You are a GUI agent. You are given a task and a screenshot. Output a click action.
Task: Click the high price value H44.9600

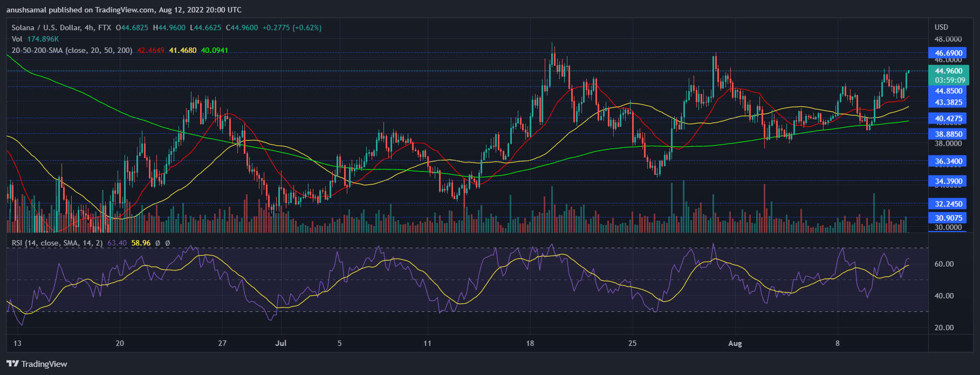point(169,28)
